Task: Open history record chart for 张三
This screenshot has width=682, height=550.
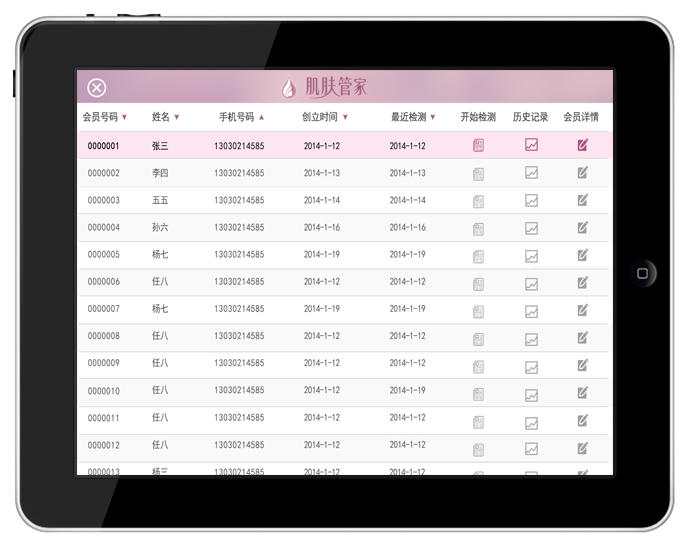Action: click(x=531, y=145)
